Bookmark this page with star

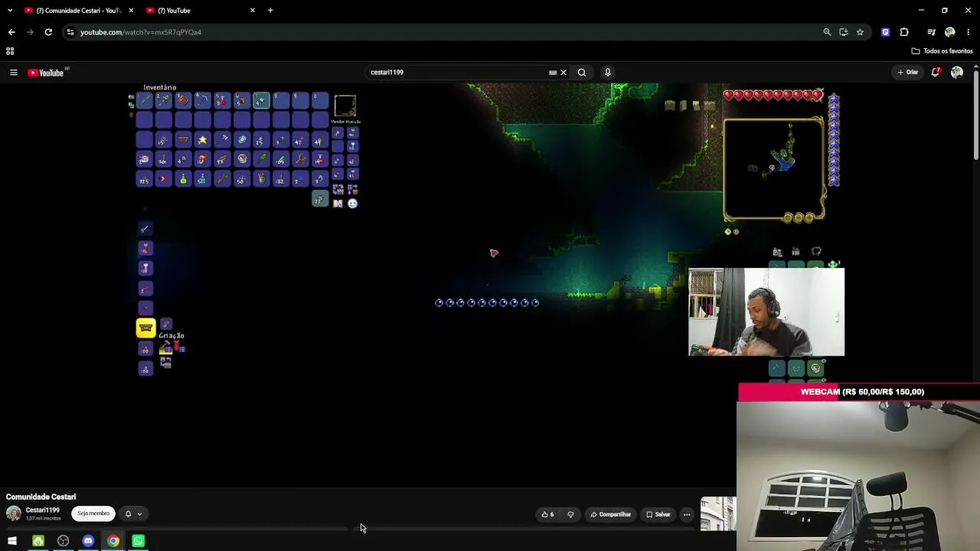pyautogui.click(x=861, y=32)
